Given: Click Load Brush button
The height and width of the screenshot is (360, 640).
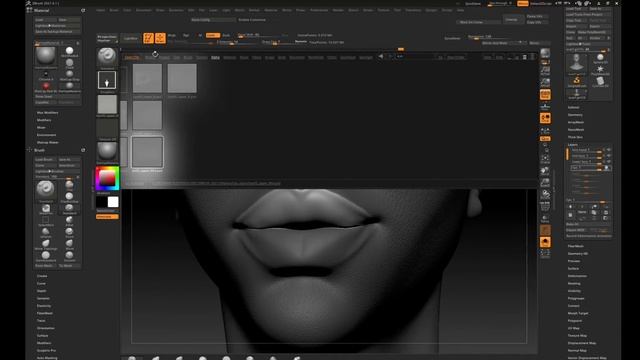Looking at the screenshot, I should click(x=45, y=160).
